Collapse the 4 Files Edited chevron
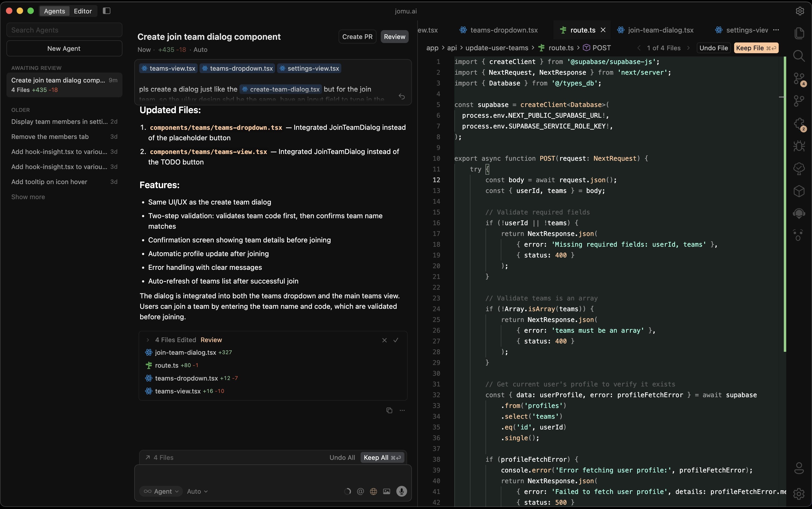This screenshot has width=812, height=509. (148, 340)
